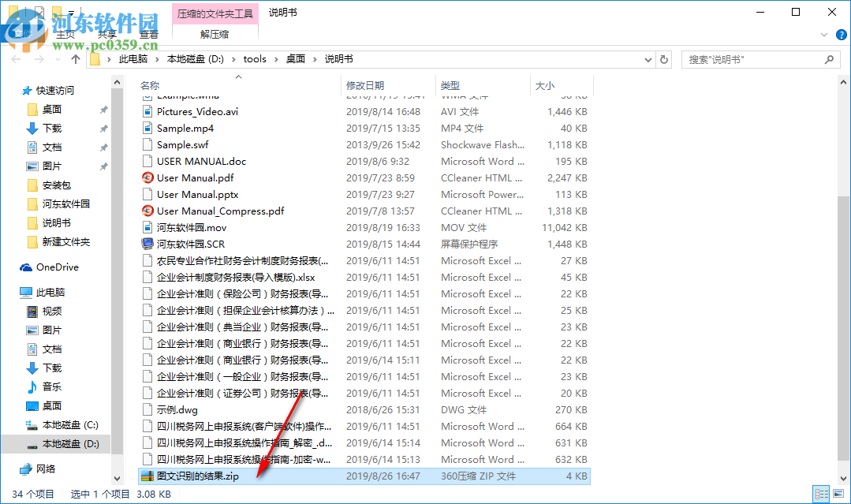This screenshot has width=851, height=504.
Task: Click the 解压缩 extract button
Action: [x=214, y=34]
